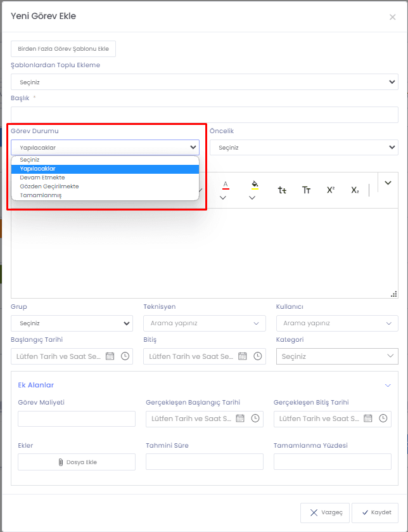This screenshot has height=532, width=408.
Task: Select Tamamlanmış status option
Action: [105, 195]
